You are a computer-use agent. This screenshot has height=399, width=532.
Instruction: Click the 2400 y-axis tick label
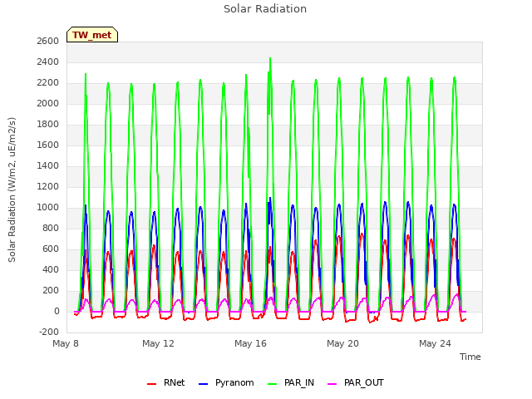point(48,62)
